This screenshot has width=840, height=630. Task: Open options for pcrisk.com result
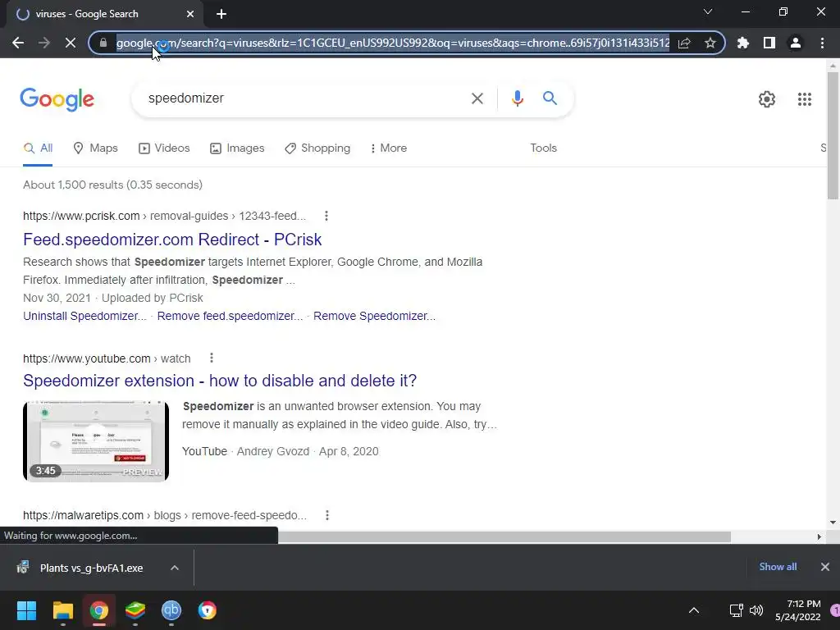coord(326,216)
